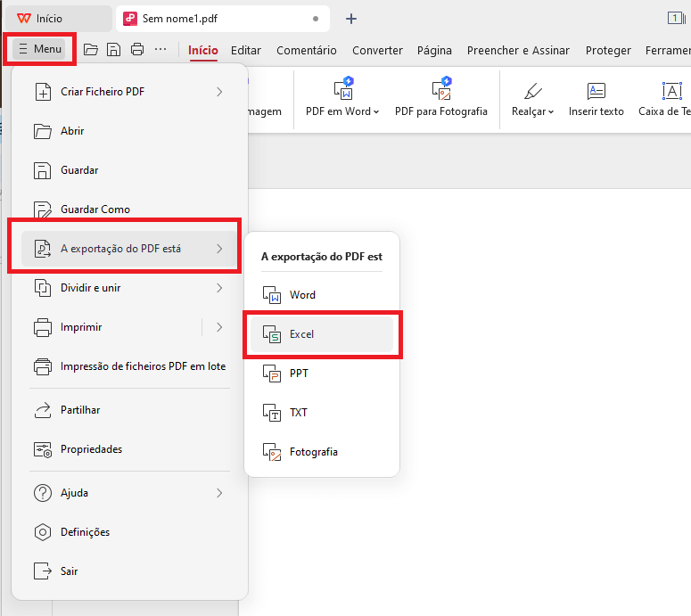
Task: Expand the Realçar dropdown arrow
Action: pos(551,112)
